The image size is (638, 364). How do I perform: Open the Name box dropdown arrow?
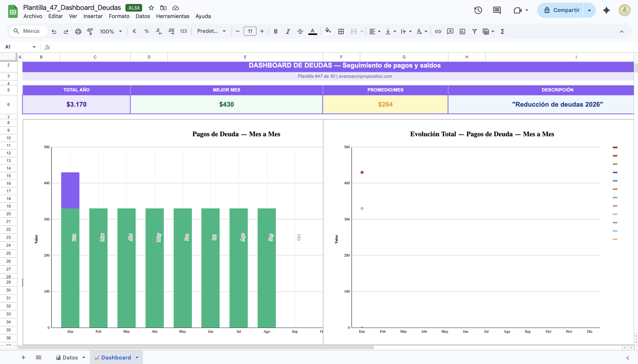click(x=34, y=47)
